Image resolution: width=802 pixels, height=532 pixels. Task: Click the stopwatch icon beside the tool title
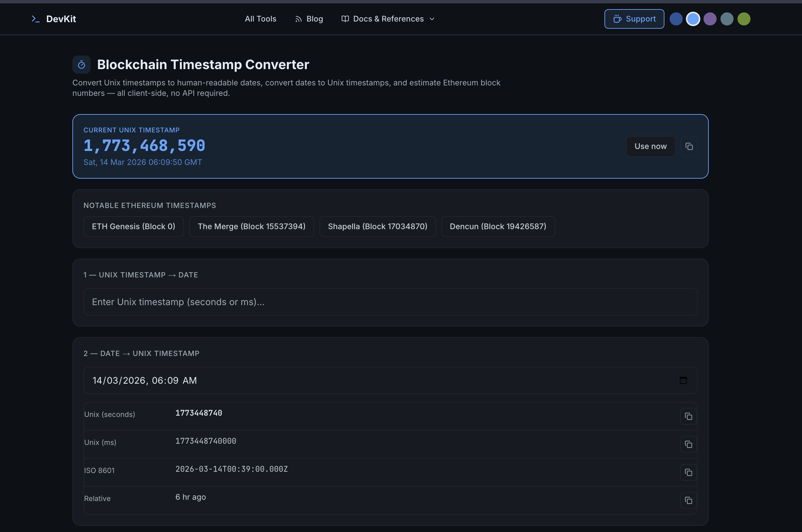point(82,64)
